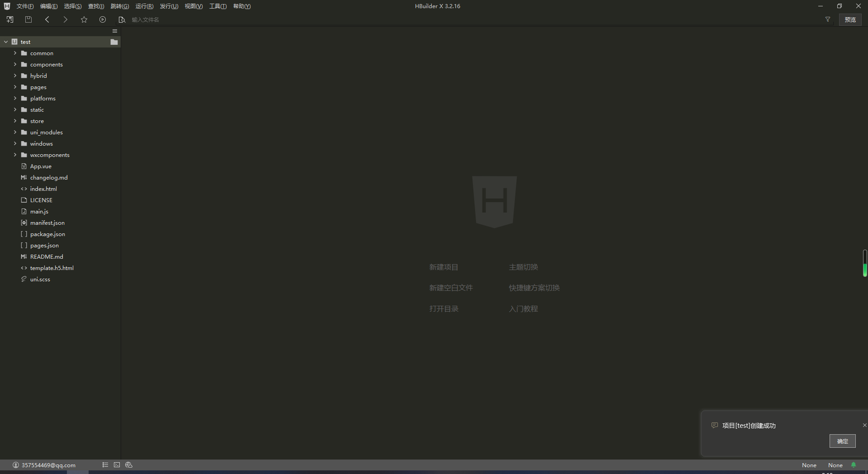The height and width of the screenshot is (474, 868).
Task: Click the notification bell in status bar
Action: click(x=854, y=465)
